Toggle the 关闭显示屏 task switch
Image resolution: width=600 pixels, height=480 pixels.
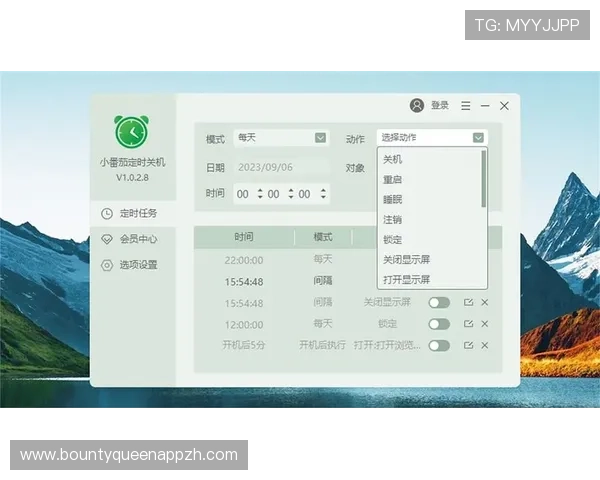pos(439,303)
